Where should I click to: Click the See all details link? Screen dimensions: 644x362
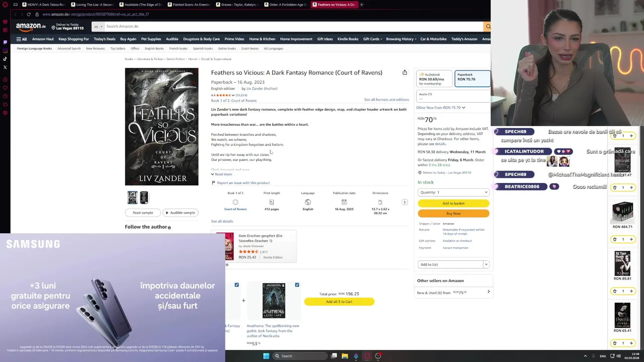[222, 221]
